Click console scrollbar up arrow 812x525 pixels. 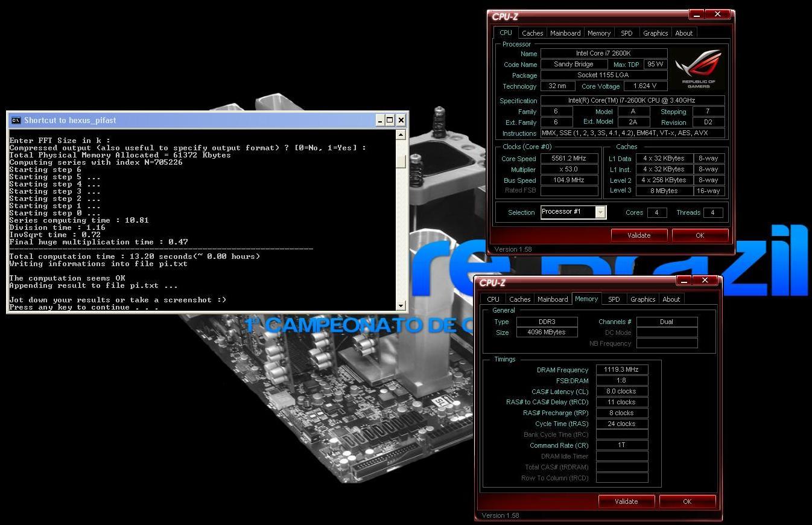point(401,135)
